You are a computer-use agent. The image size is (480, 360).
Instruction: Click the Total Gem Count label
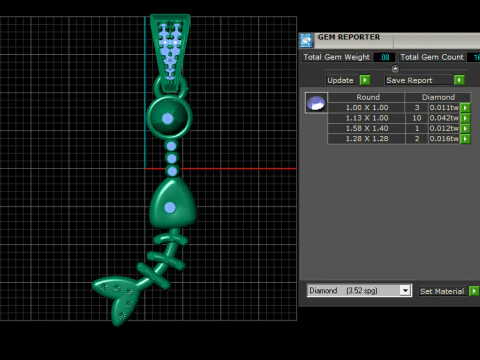pyautogui.click(x=432, y=57)
